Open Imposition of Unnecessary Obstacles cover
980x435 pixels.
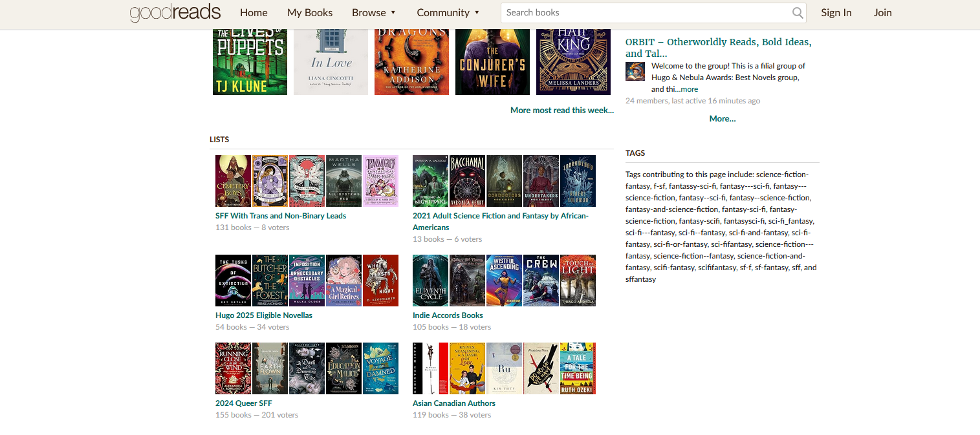click(307, 281)
